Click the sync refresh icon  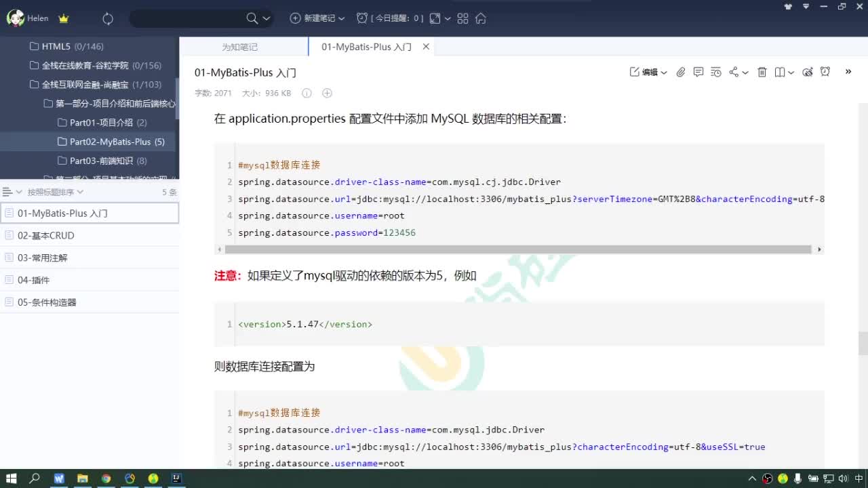tap(108, 19)
